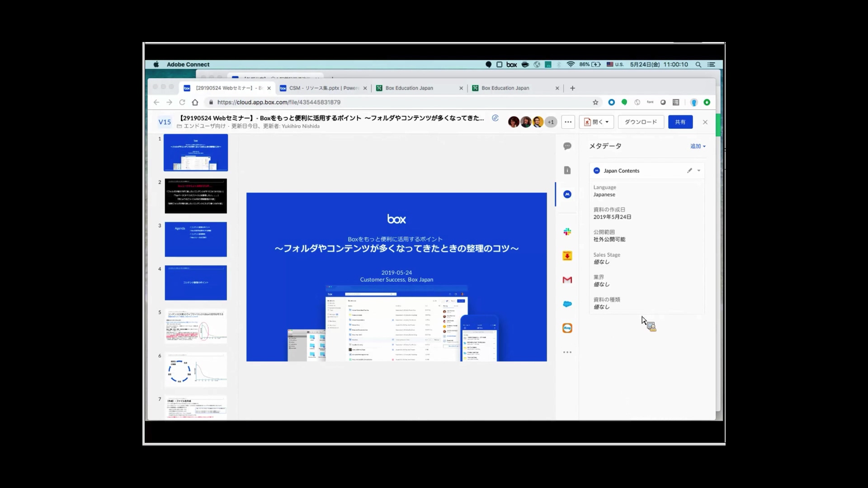
Task: Select slide 3 Agenda thumbnail in sidebar
Action: tap(195, 239)
